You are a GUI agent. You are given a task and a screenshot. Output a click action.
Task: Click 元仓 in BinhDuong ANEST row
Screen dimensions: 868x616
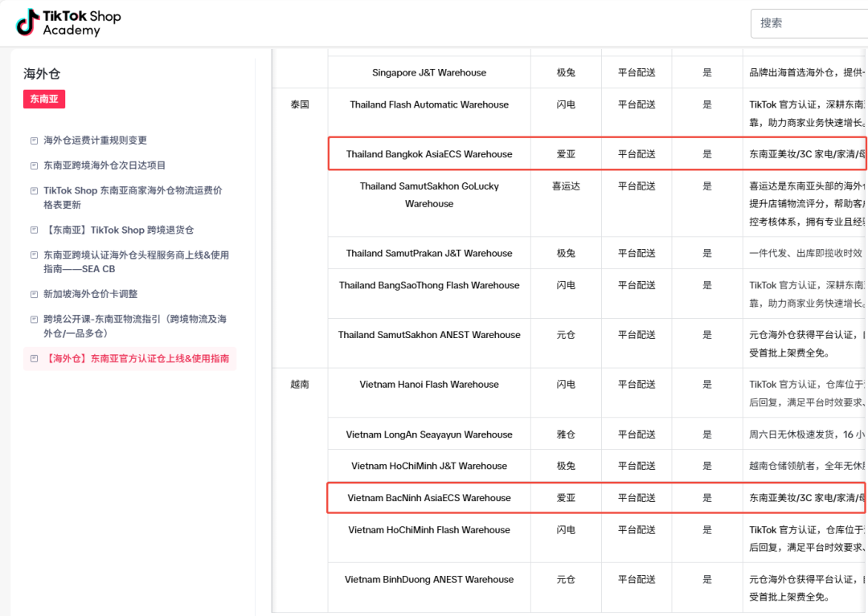pyautogui.click(x=566, y=580)
